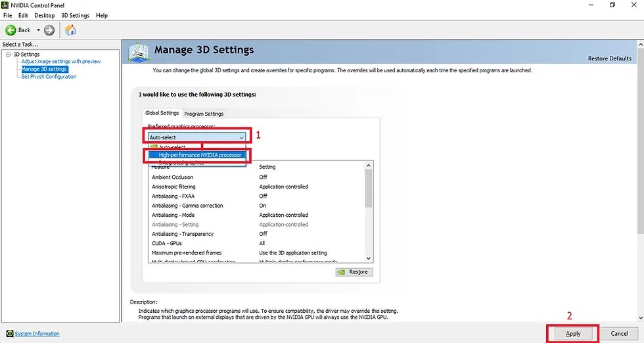This screenshot has width=644, height=343.
Task: Select Anisotropic filtering feature row
Action: click(256, 187)
